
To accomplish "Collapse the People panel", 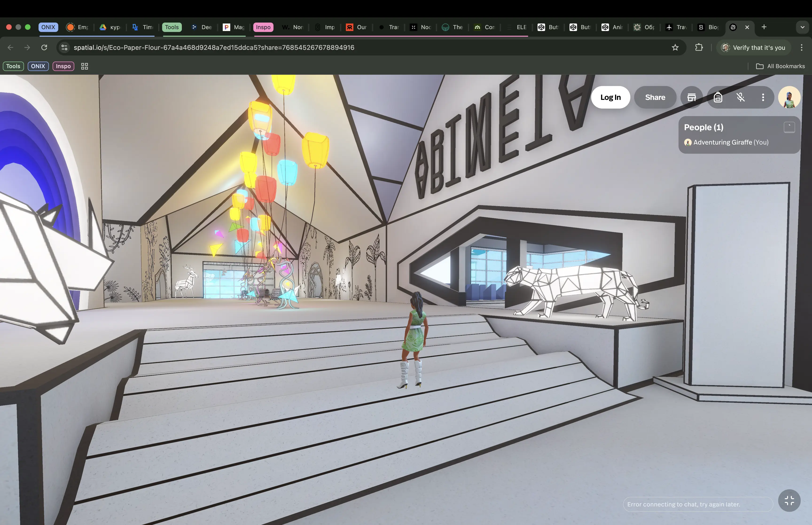I will pos(789,127).
